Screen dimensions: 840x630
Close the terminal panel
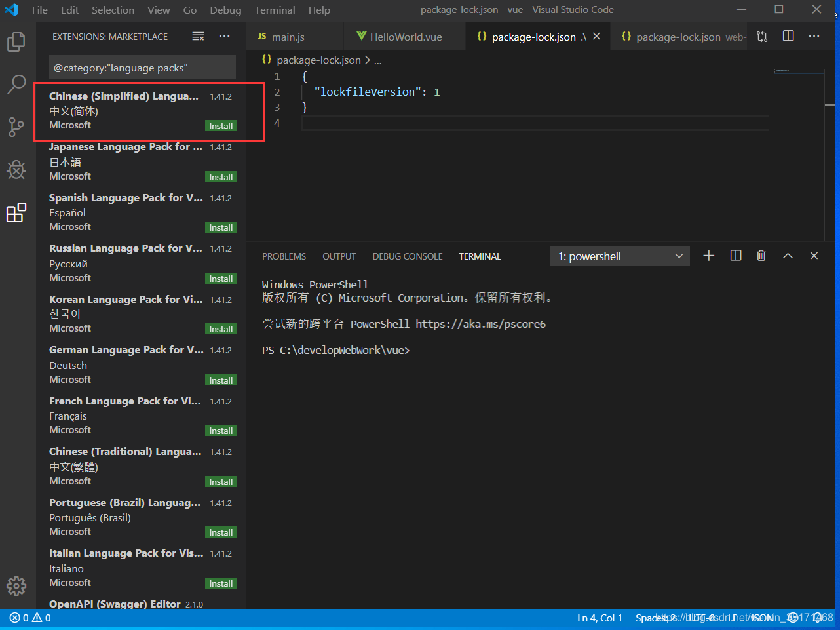point(814,256)
